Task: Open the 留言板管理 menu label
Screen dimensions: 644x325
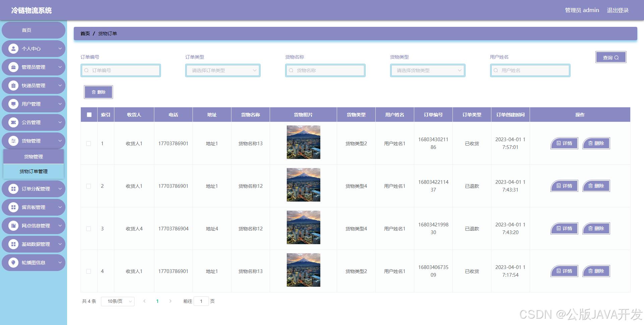Action: point(34,207)
